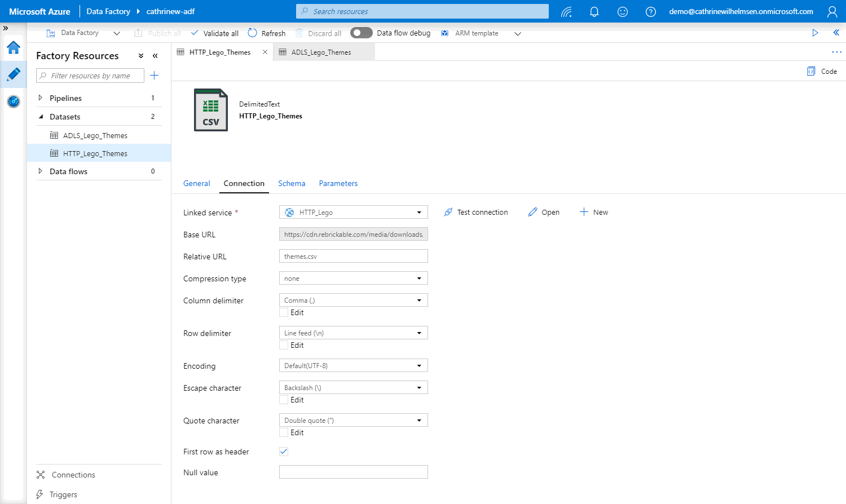Viewport: 846px width, 504px height.
Task: Open the feedback smiley icon
Action: coord(622,12)
